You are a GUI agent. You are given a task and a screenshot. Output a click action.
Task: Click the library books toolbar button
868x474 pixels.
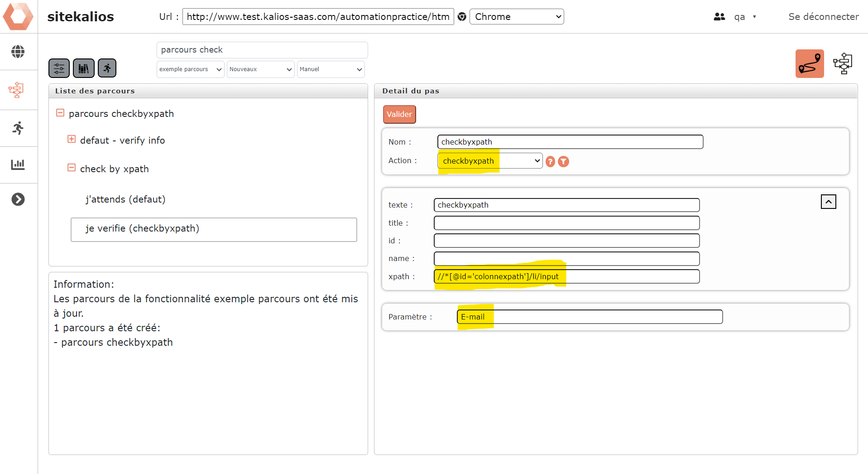click(84, 68)
